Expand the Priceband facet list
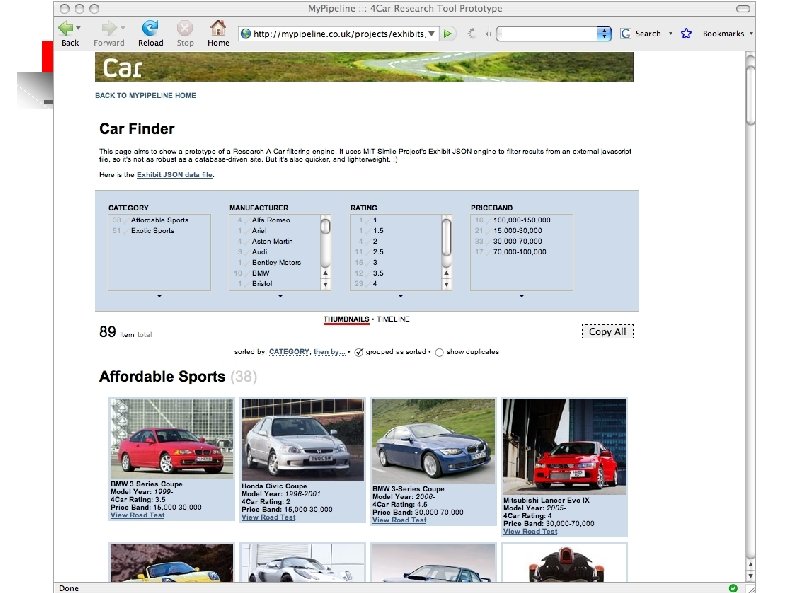Screen dimensions: 791x593 pyautogui.click(x=522, y=296)
